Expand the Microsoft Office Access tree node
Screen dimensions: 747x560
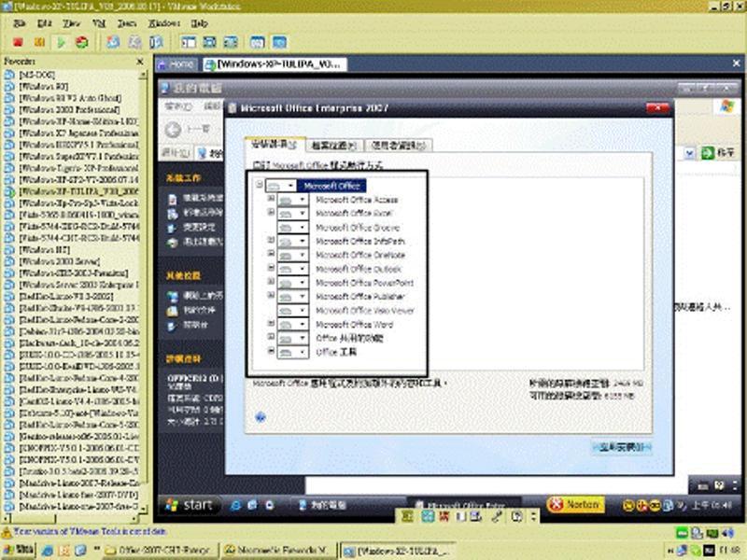271,198
